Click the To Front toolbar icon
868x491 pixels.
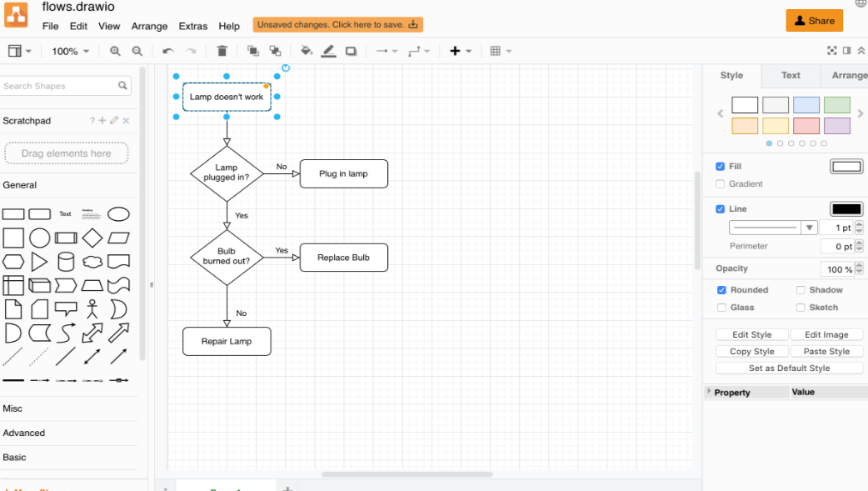coord(252,51)
